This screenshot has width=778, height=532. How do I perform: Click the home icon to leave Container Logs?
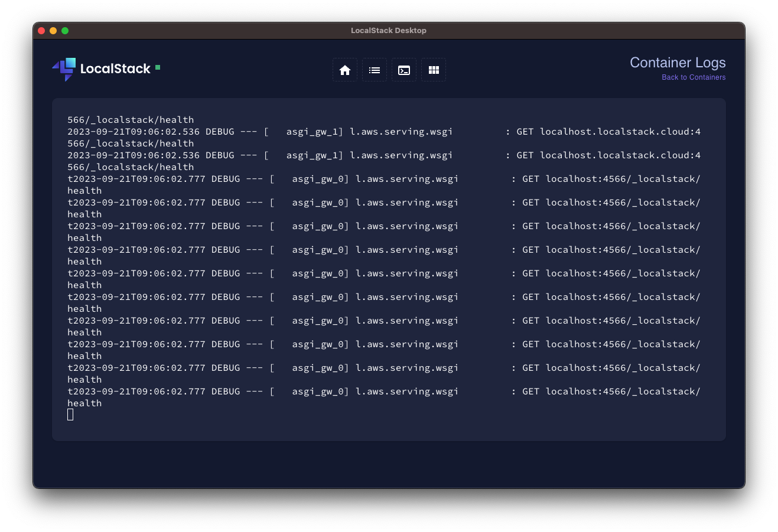pos(344,70)
